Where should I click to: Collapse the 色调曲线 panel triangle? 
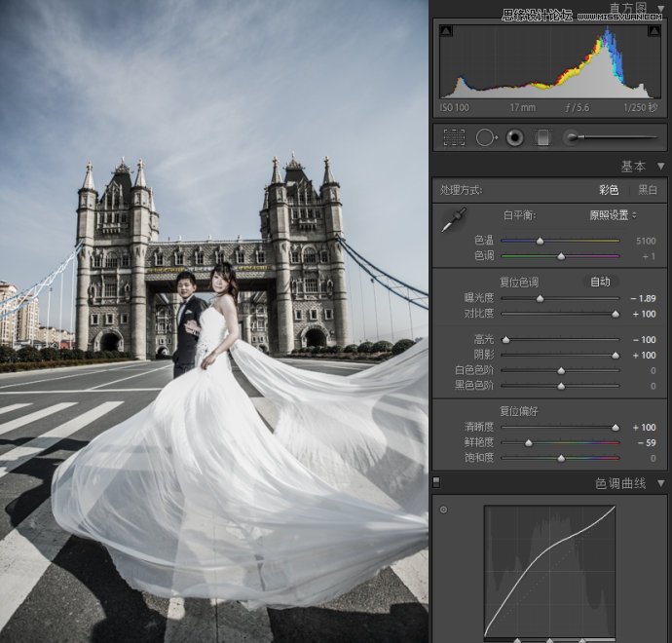tap(661, 483)
